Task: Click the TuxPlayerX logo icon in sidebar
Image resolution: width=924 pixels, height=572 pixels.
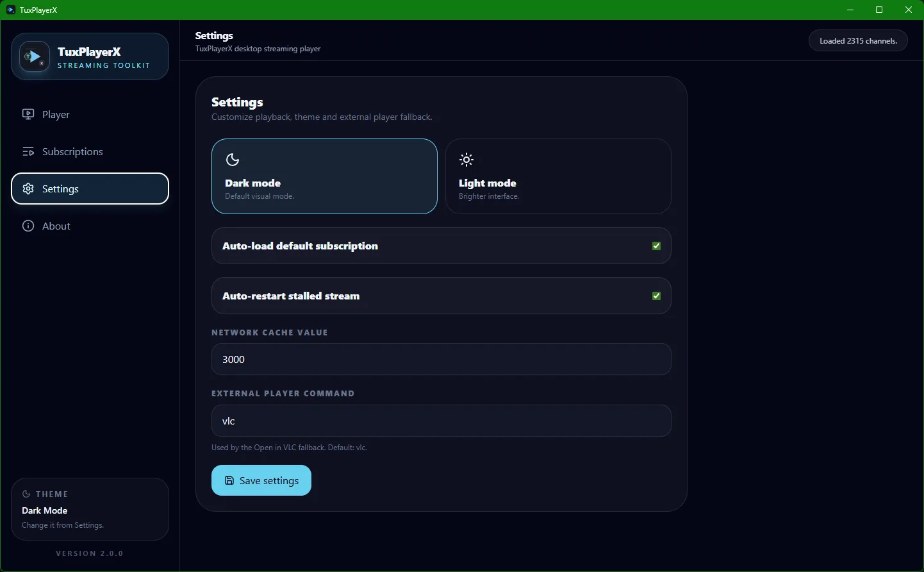Action: [x=35, y=57]
